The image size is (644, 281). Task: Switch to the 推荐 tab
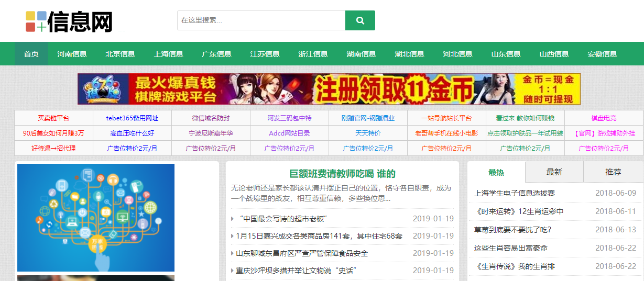pyautogui.click(x=613, y=172)
